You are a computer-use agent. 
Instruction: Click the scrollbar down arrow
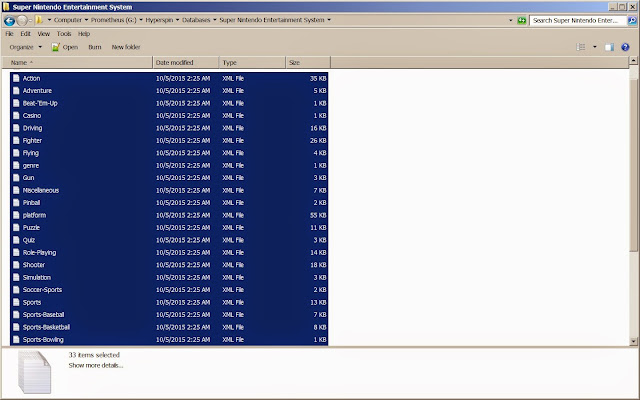[633, 341]
